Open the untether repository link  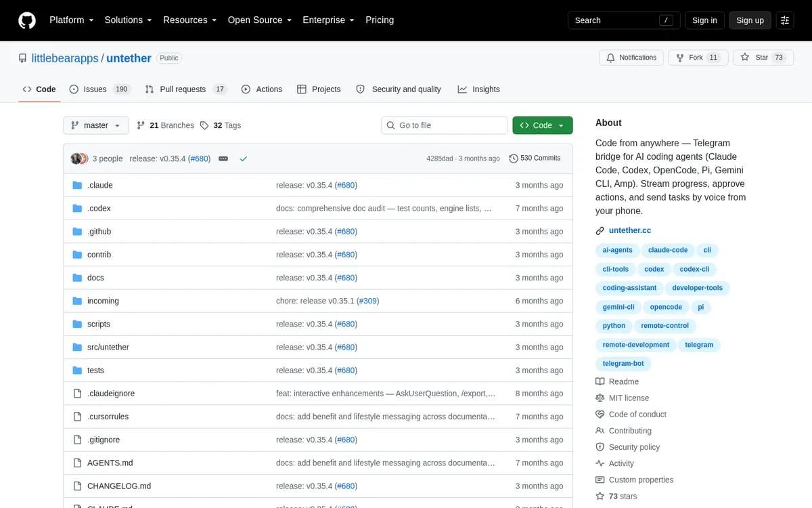click(x=129, y=58)
